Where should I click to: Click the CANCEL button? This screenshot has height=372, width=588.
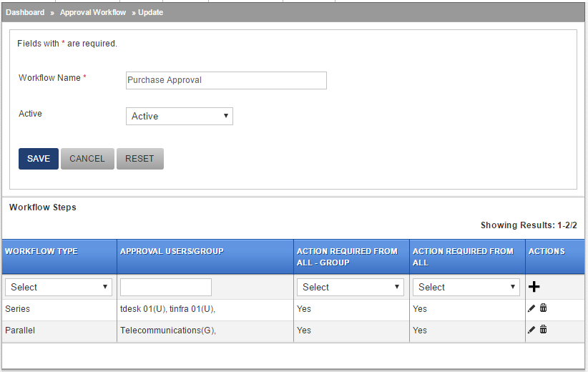tap(87, 159)
